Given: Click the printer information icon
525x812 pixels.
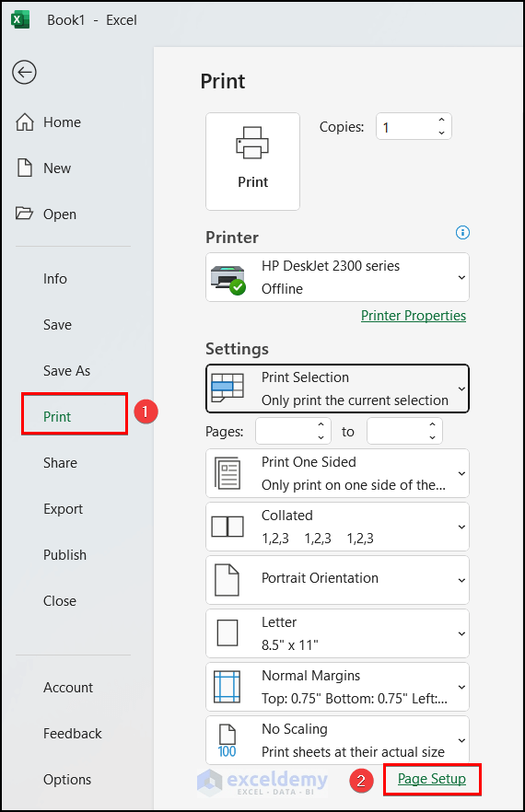Looking at the screenshot, I should 462,233.
